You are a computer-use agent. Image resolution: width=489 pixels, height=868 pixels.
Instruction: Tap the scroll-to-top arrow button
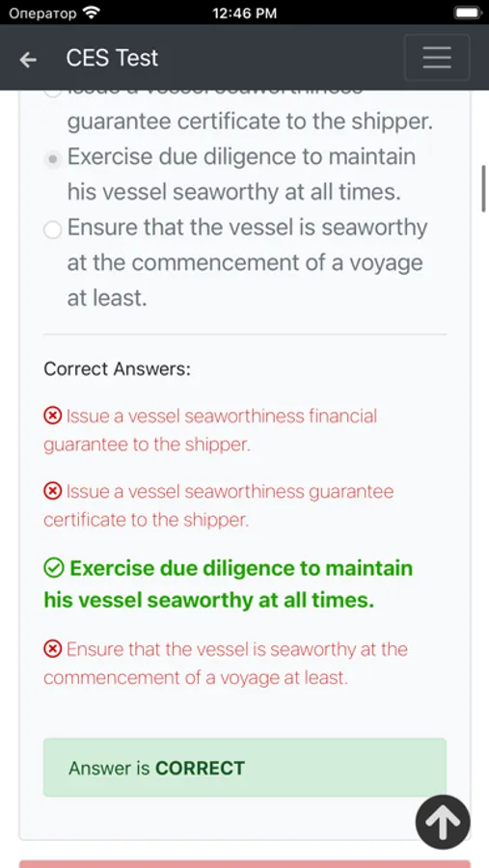(x=443, y=822)
